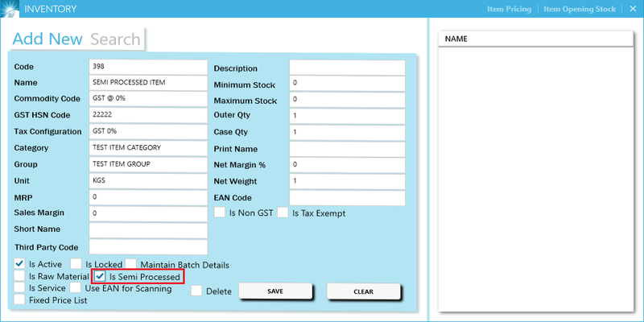Image resolution: width=644 pixels, height=322 pixels.
Task: Toggle the Is Active checkbox
Action: 20,264
